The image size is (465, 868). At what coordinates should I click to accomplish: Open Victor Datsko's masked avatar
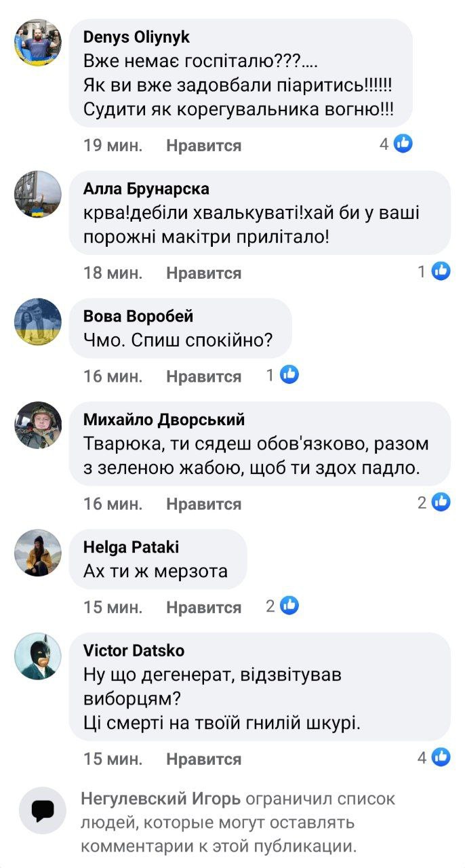tap(38, 656)
